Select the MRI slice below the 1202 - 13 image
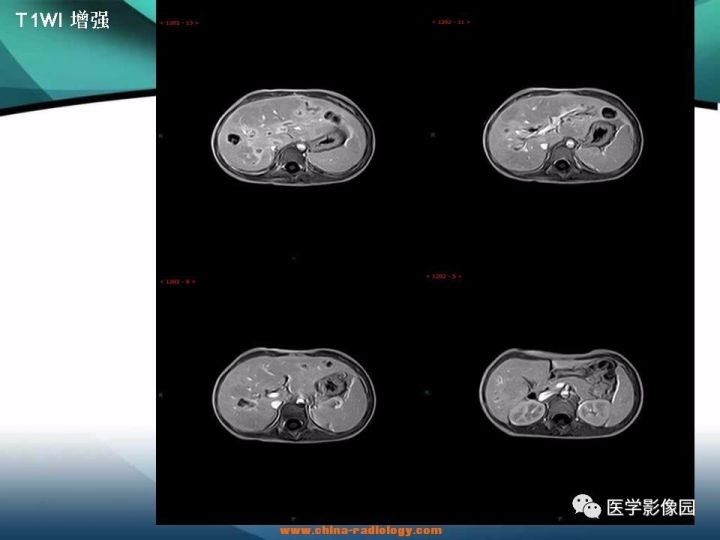This screenshot has height=540, width=720. pyautogui.click(x=294, y=395)
